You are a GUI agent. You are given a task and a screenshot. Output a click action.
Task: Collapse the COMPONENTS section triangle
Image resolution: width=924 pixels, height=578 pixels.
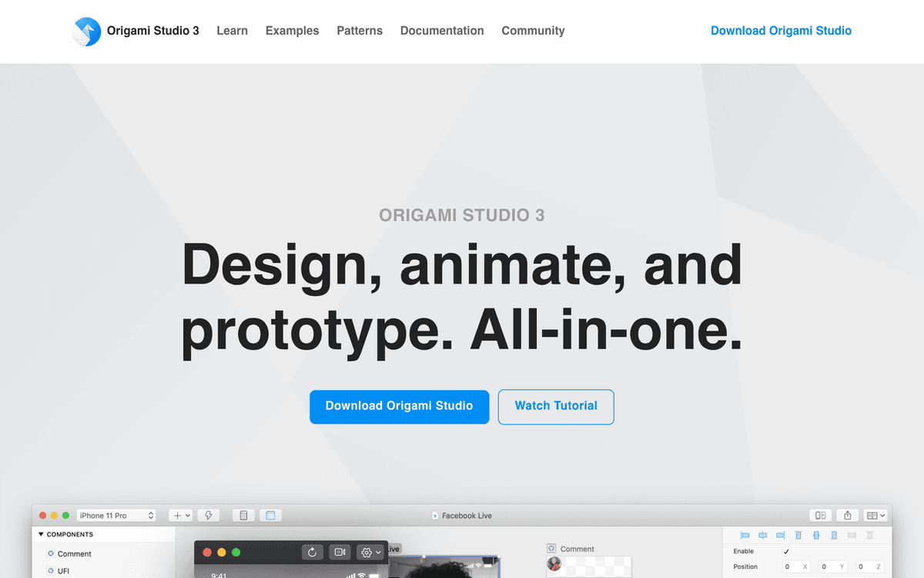coord(42,534)
